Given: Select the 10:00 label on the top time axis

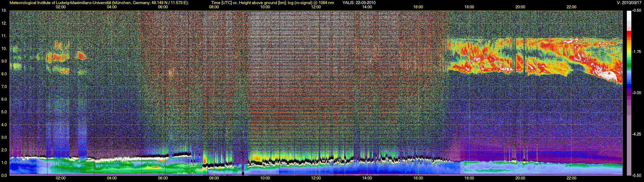Looking at the screenshot, I should [x=265, y=7].
